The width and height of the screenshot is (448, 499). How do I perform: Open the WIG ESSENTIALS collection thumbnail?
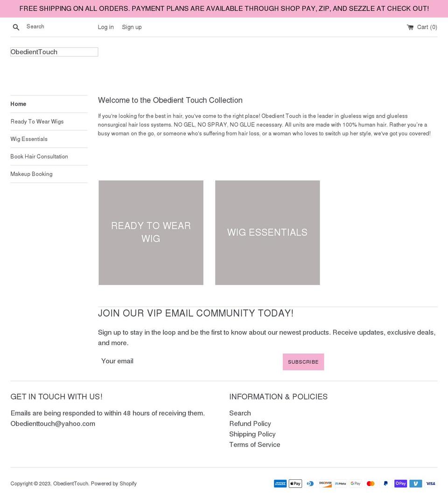tap(267, 232)
